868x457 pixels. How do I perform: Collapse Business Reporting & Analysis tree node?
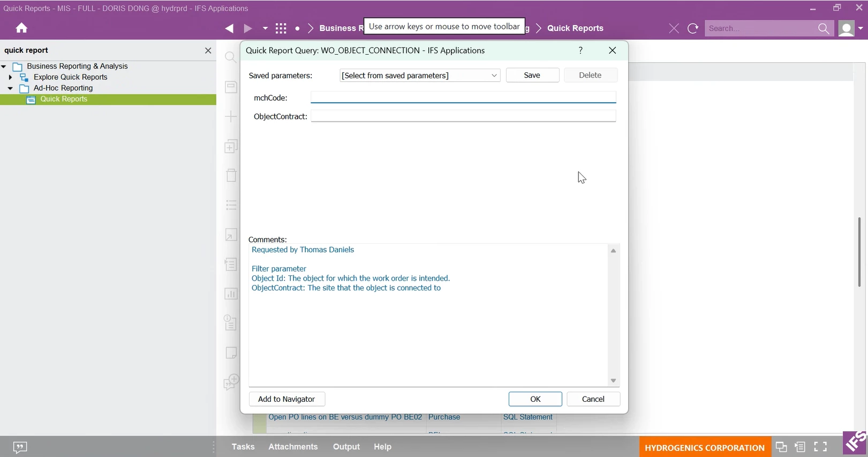click(4, 66)
